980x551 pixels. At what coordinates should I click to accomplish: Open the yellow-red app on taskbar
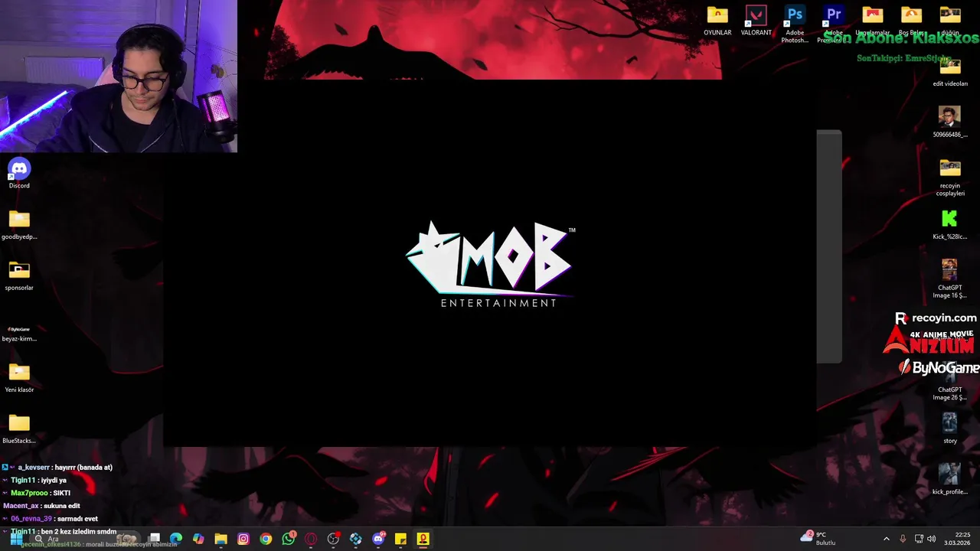coord(423,539)
